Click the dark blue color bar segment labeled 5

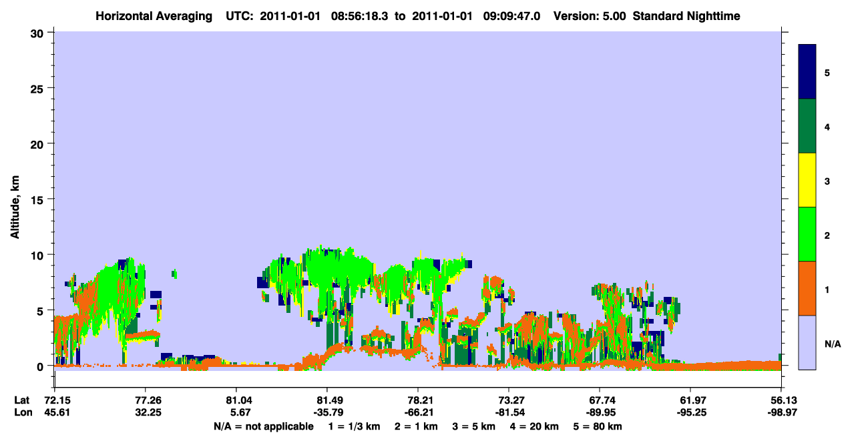click(x=807, y=72)
